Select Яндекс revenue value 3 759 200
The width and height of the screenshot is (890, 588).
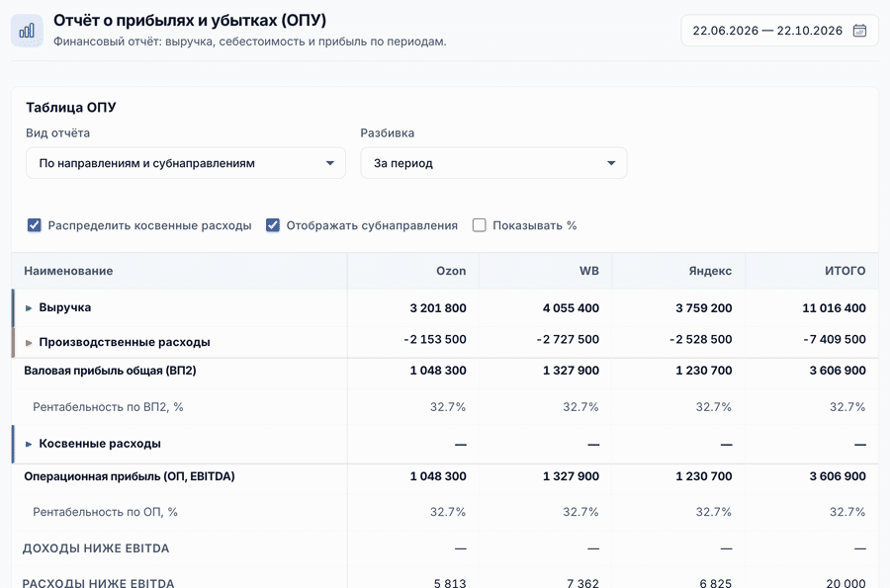tap(704, 308)
